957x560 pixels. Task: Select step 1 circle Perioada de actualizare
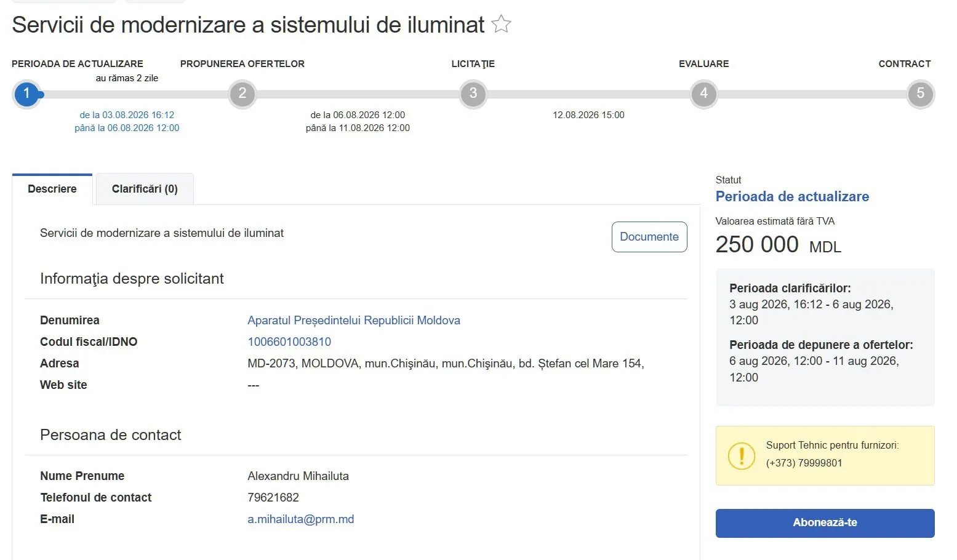(x=26, y=94)
